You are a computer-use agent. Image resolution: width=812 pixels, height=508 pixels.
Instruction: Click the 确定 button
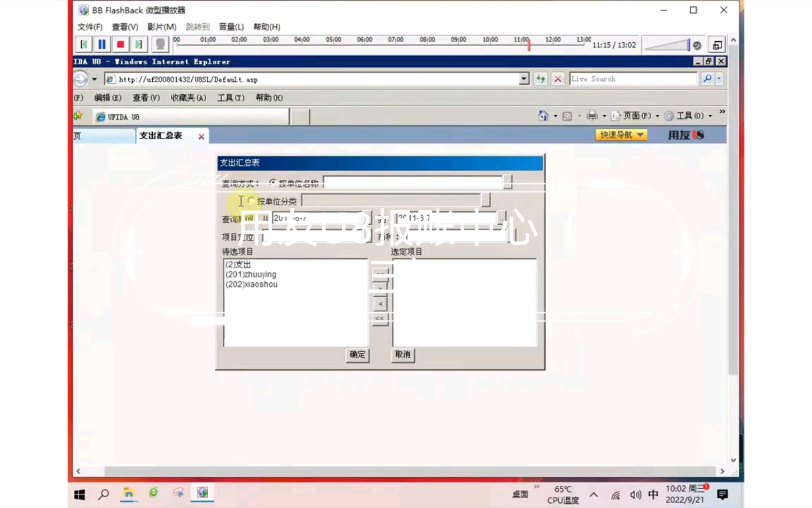pyautogui.click(x=357, y=355)
